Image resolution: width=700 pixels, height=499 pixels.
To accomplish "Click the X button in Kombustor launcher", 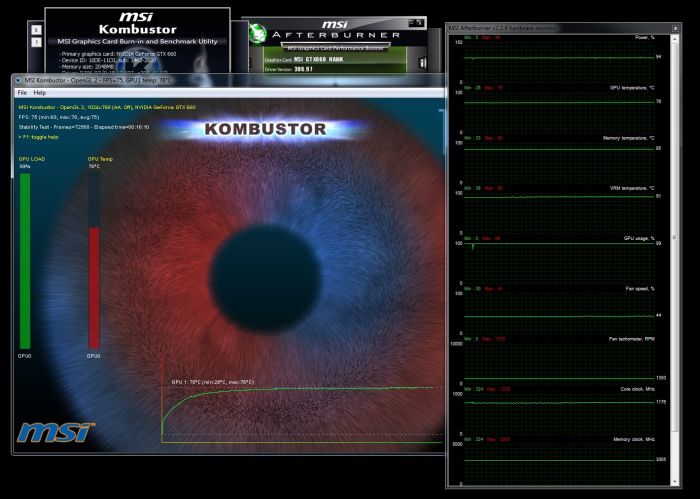I will pyautogui.click(x=37, y=30).
